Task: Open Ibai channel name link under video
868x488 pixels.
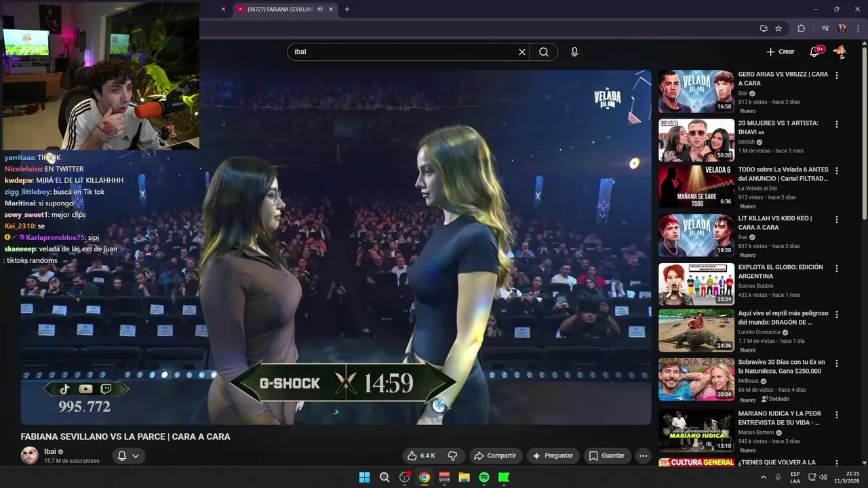Action: click(50, 451)
